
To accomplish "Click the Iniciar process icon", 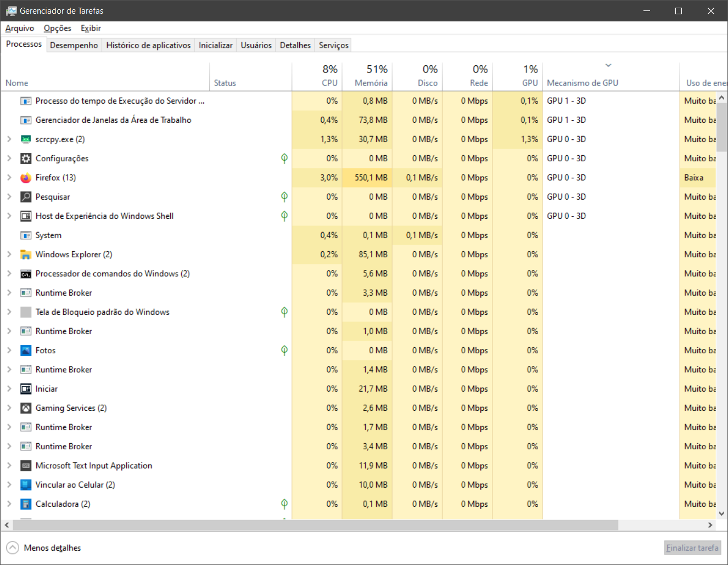I will click(x=26, y=389).
